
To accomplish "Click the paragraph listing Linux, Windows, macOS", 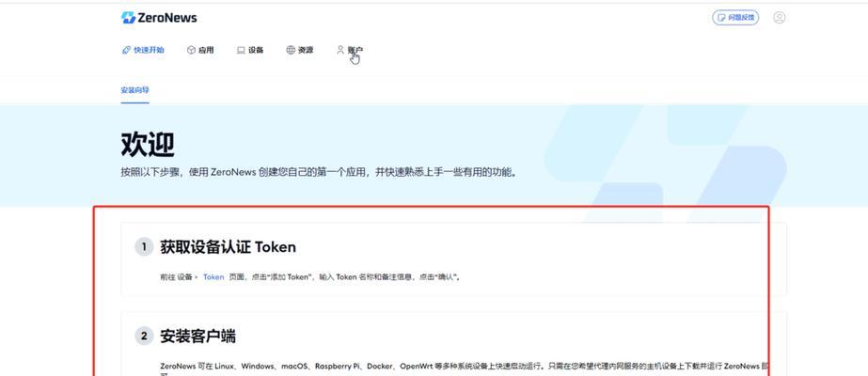I will [465, 369].
